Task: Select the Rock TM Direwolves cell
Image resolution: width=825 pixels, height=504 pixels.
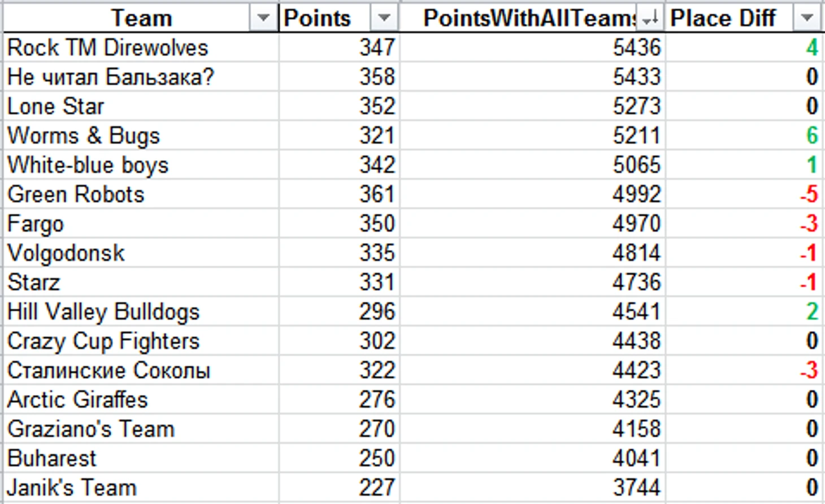Action: [x=141, y=47]
